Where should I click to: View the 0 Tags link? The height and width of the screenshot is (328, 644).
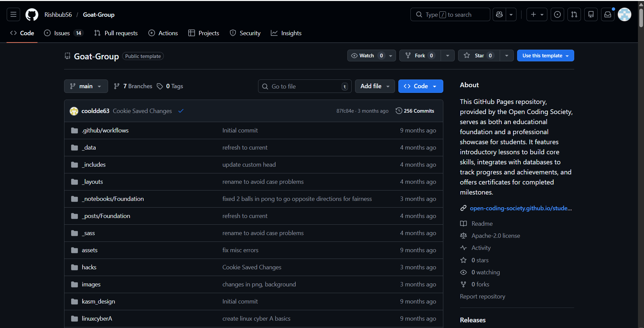click(170, 86)
